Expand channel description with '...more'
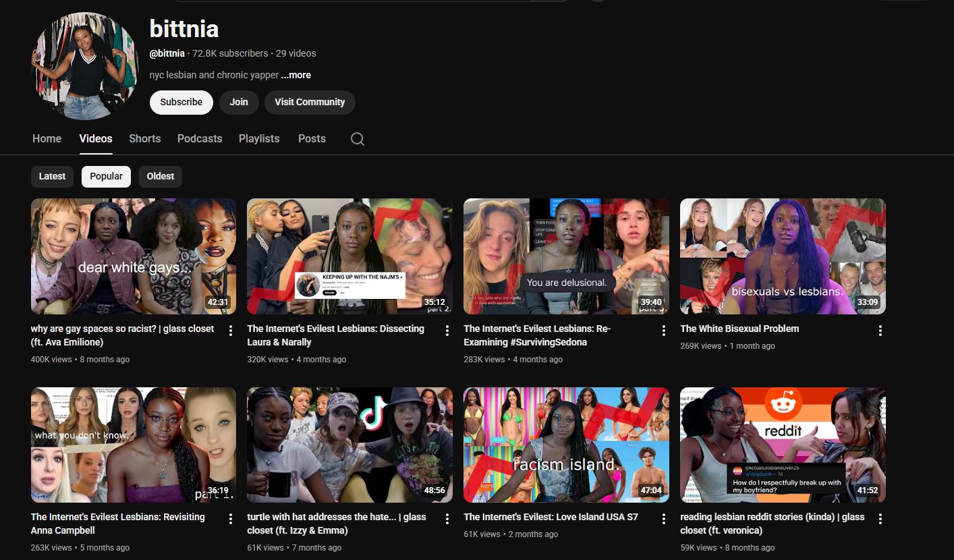Screen dimensions: 954x560 coord(296,75)
